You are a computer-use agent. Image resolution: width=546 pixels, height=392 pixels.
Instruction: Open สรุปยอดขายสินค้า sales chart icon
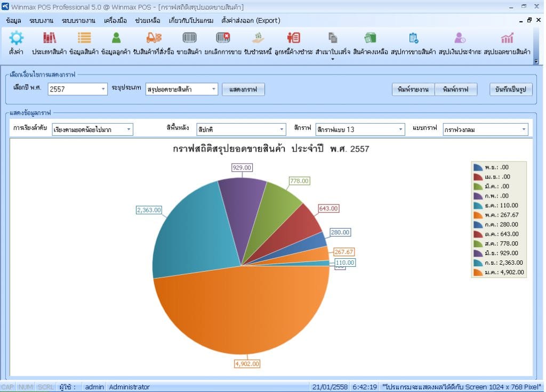pos(507,38)
